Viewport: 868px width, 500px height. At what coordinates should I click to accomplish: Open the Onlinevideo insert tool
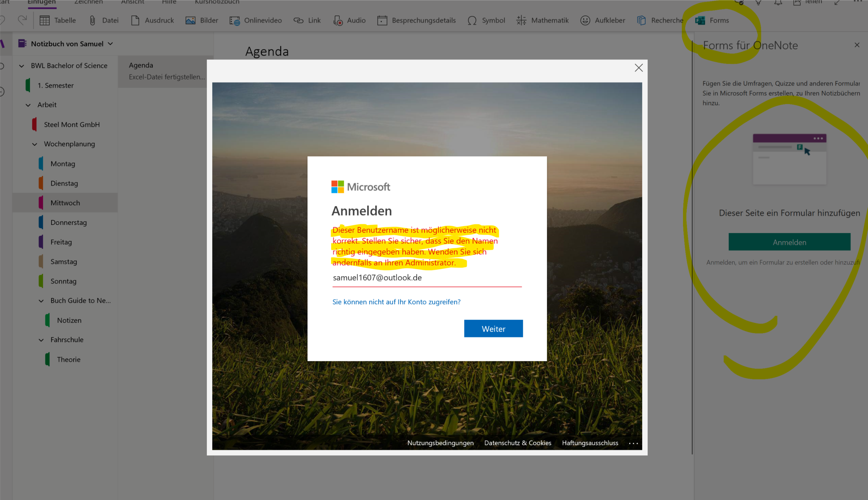[x=255, y=20]
